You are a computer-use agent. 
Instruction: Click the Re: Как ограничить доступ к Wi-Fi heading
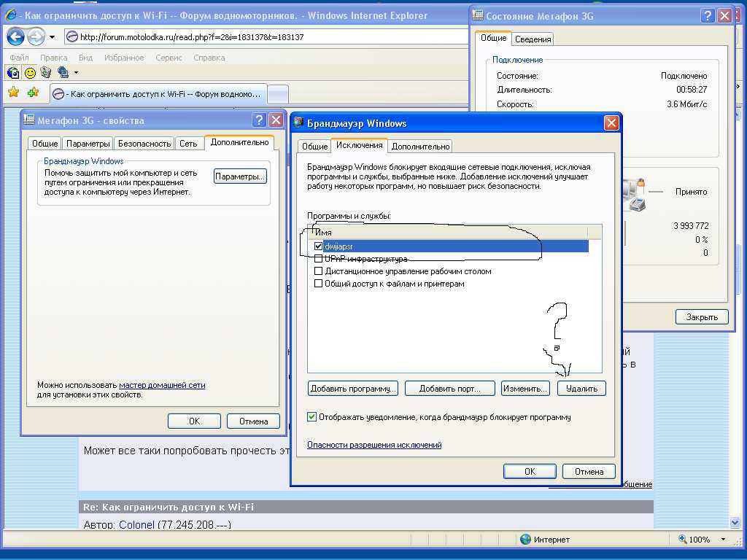(169, 507)
